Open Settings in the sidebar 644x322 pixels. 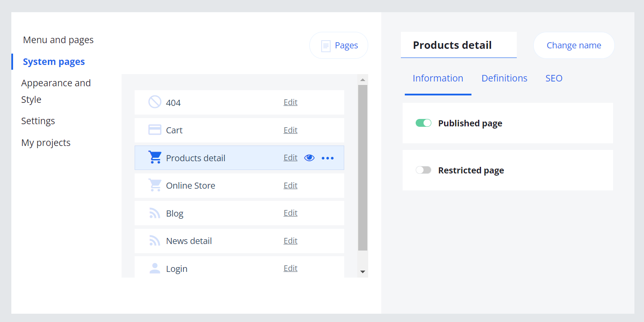tap(38, 121)
